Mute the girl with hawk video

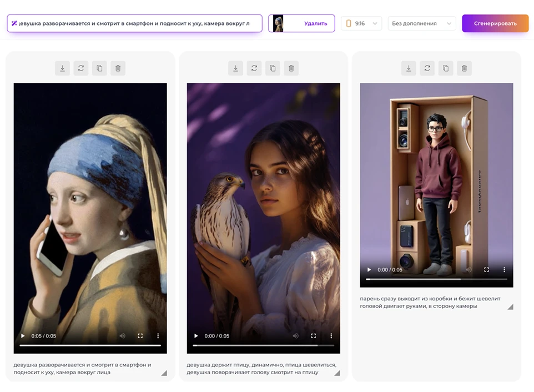point(296,336)
